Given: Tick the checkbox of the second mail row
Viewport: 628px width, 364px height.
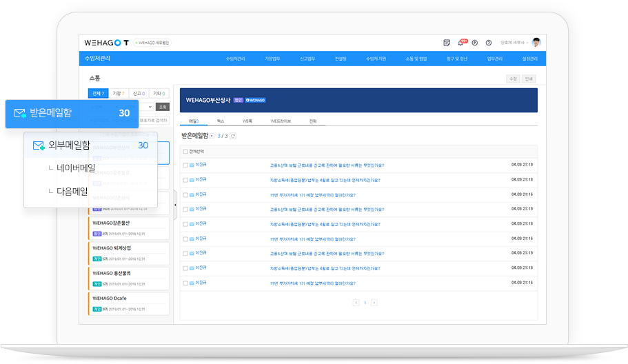Looking at the screenshot, I should pyautogui.click(x=185, y=180).
